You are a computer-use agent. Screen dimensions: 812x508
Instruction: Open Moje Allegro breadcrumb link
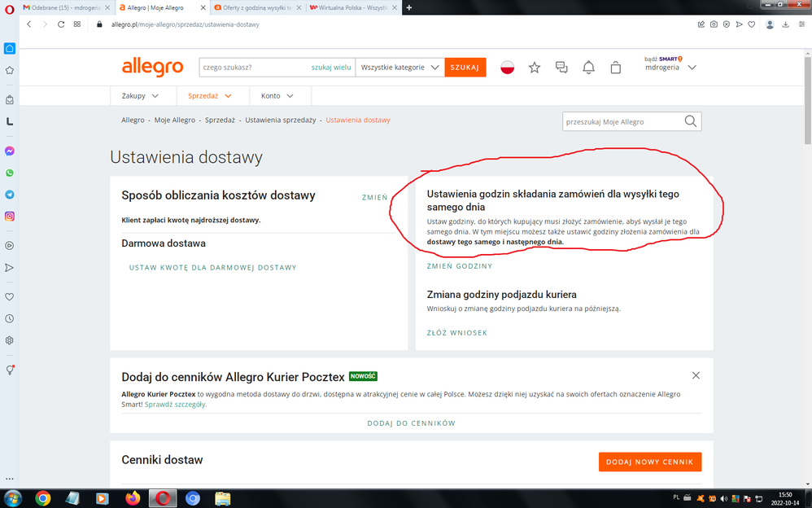click(x=174, y=120)
